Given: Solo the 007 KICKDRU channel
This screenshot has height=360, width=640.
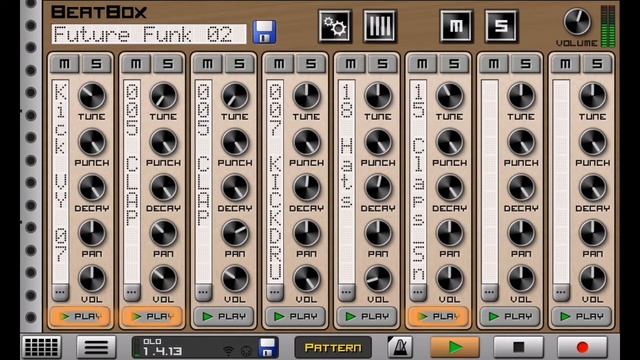Looking at the screenshot, I should click(x=311, y=64).
